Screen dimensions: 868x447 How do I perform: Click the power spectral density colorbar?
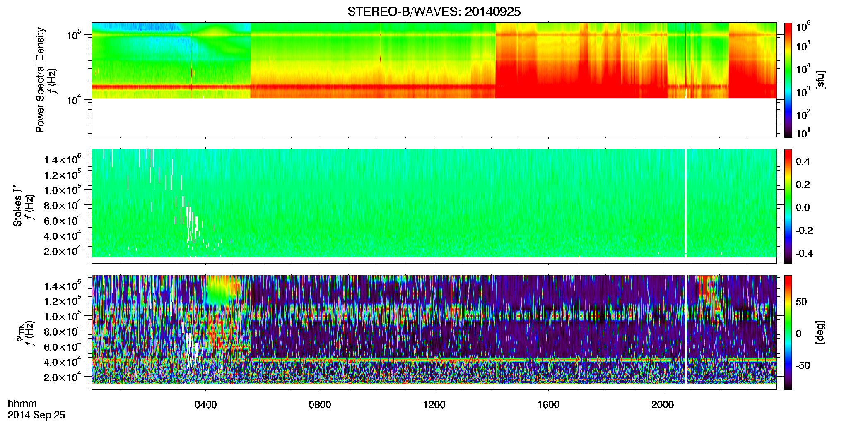788,80
